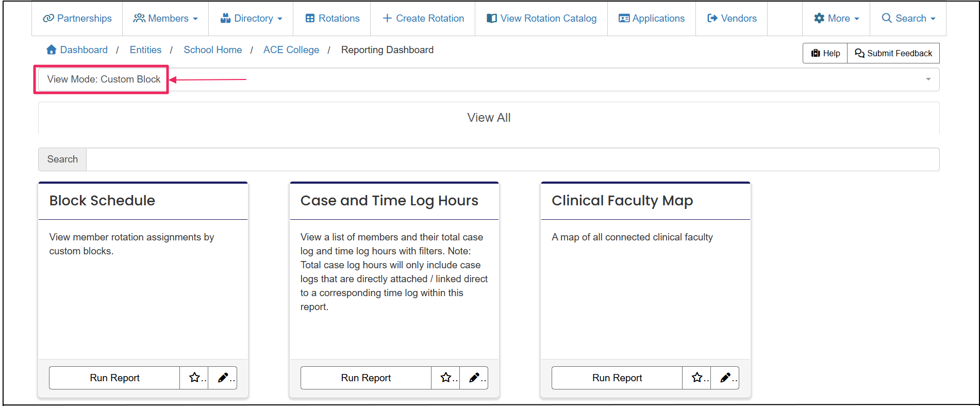Run the Clinical Faculty Map report
The width and height of the screenshot is (980, 406).
617,378
